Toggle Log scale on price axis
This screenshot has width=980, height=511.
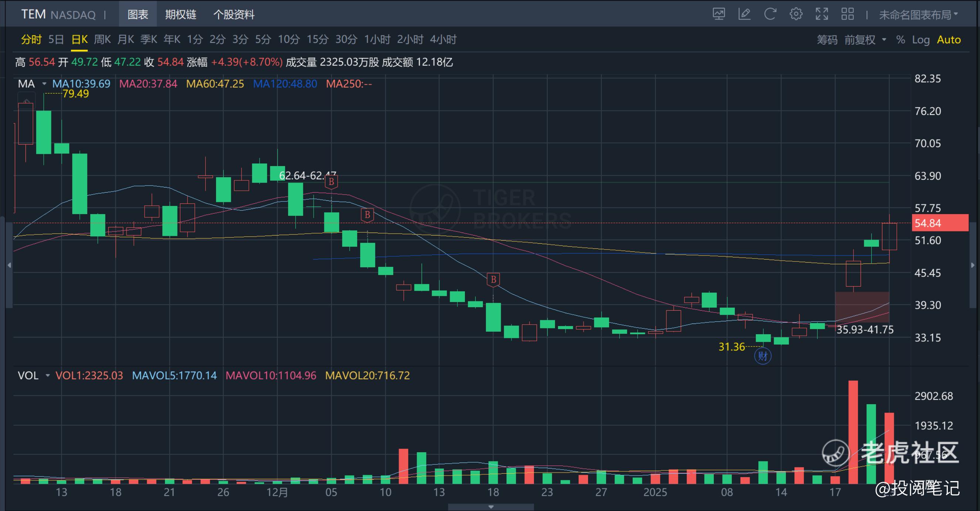pos(921,40)
